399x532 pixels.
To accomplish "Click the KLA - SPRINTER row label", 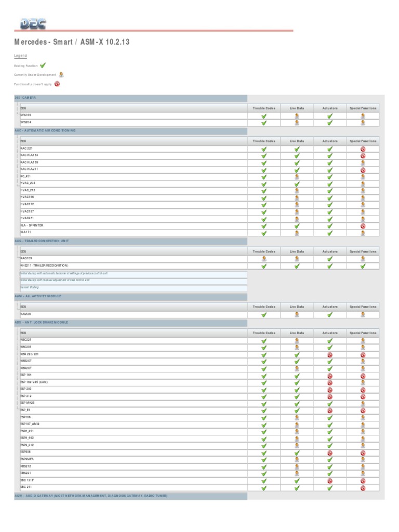I will pyautogui.click(x=32, y=225).
